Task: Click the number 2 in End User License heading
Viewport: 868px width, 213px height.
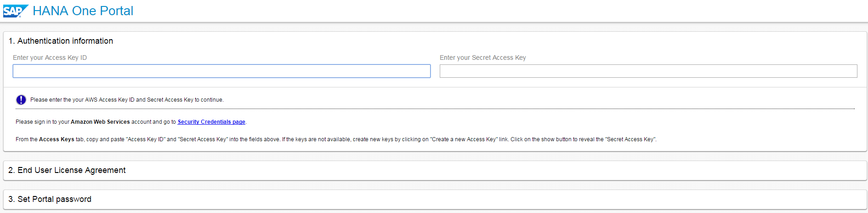Action: click(x=11, y=170)
